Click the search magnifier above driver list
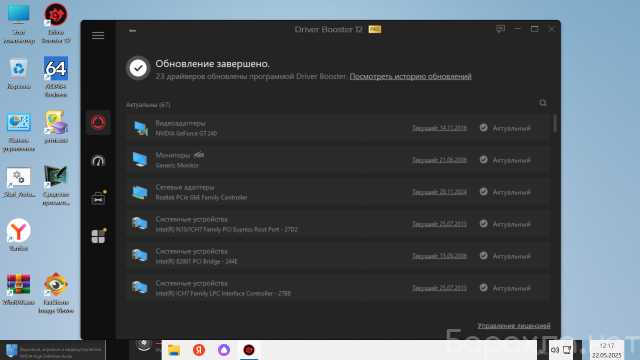640x360 pixels. 543,102
